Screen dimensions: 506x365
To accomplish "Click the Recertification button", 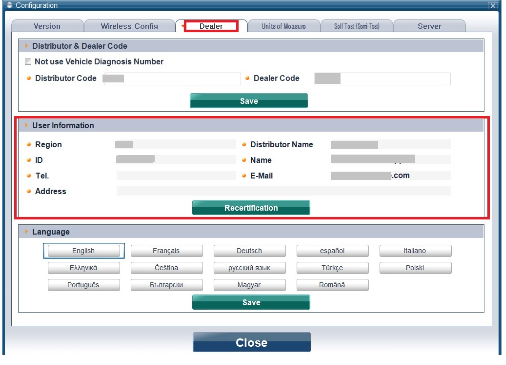I will click(x=251, y=208).
